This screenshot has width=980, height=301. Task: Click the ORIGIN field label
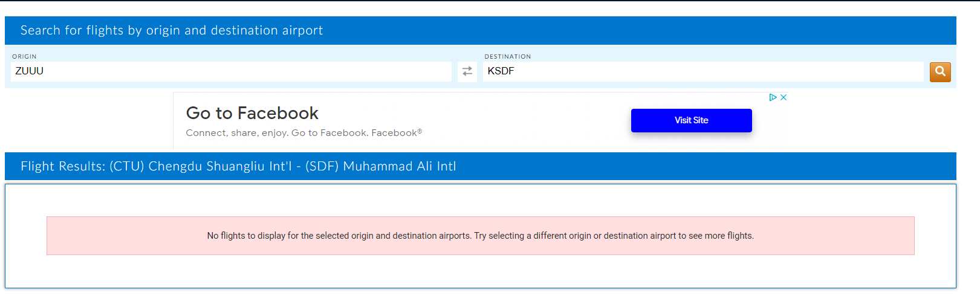pos(24,56)
